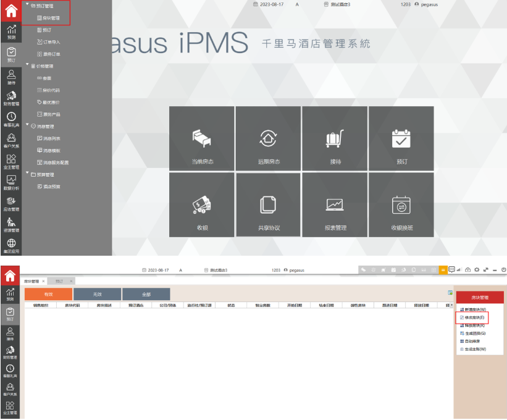
Task: Open the 预订 calendar tile
Action: click(401, 138)
